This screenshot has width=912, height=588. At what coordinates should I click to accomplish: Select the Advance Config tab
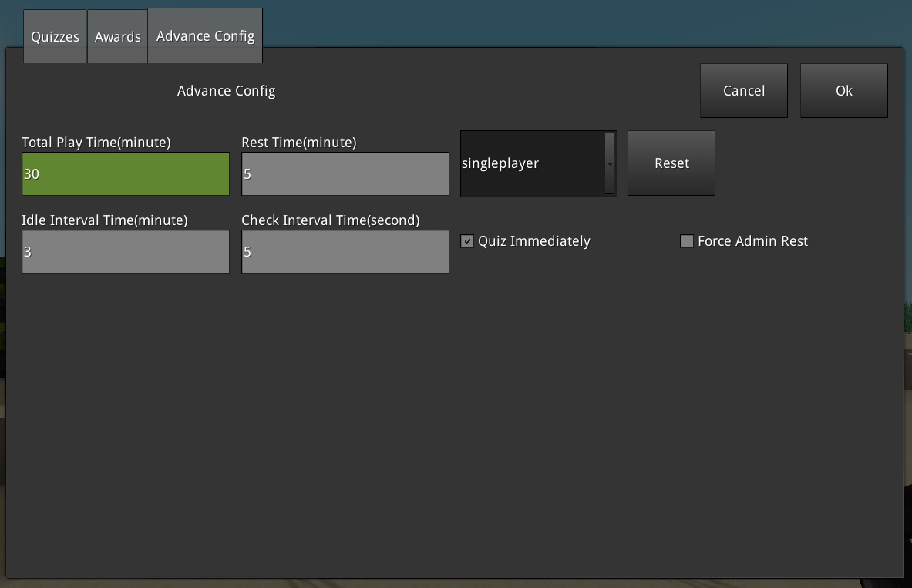pos(205,35)
